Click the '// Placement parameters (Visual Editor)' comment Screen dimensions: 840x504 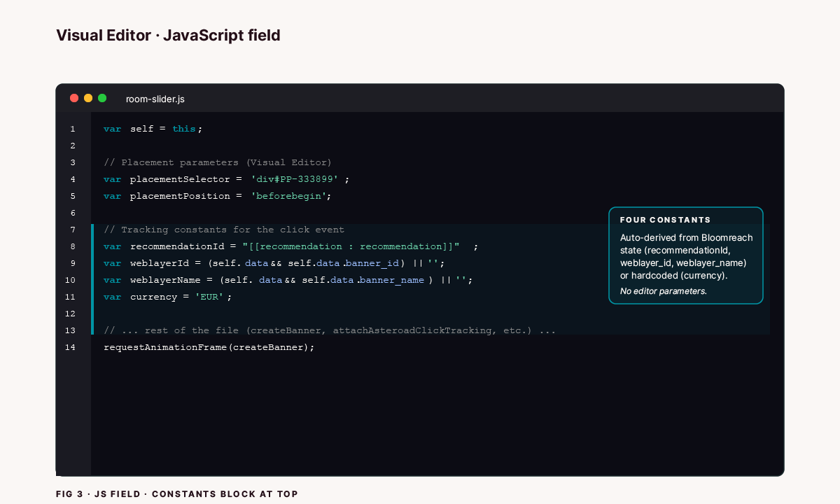pyautogui.click(x=218, y=162)
